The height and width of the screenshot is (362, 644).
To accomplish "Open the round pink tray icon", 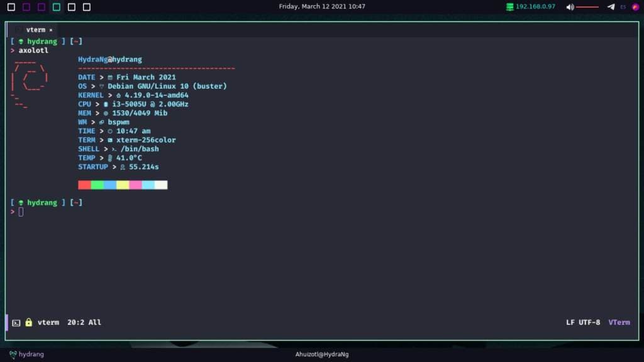I will pos(635,7).
